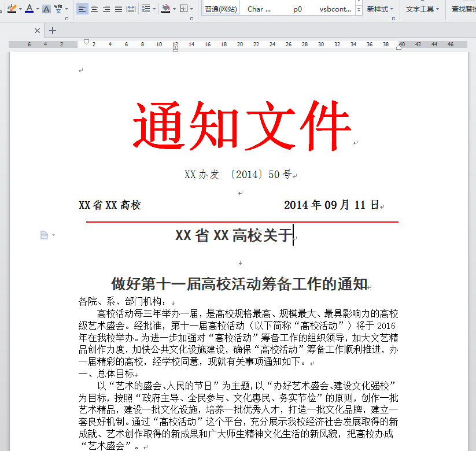Viewport: 476px width, 451px height.
Task: Center align the paragraph
Action: point(94,9)
